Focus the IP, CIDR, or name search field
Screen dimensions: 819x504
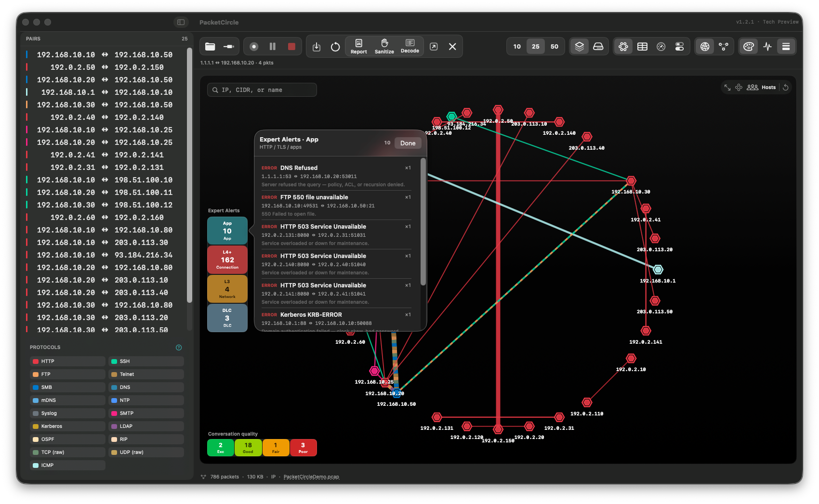[x=262, y=90]
